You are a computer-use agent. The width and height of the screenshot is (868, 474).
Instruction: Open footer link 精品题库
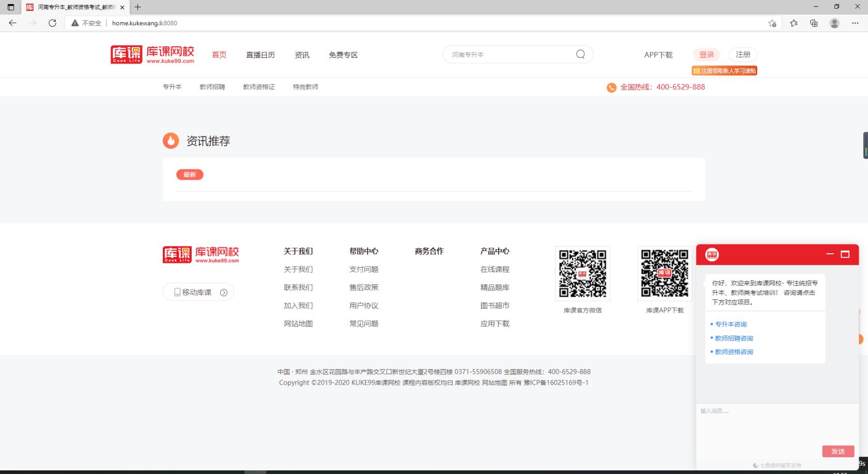(x=495, y=287)
